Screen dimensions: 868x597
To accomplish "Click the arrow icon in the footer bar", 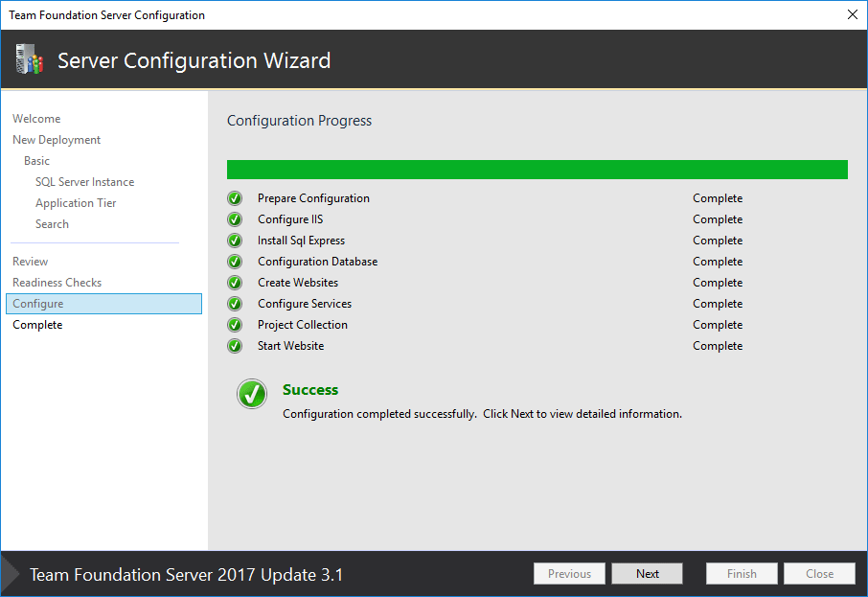I will tap(10, 574).
